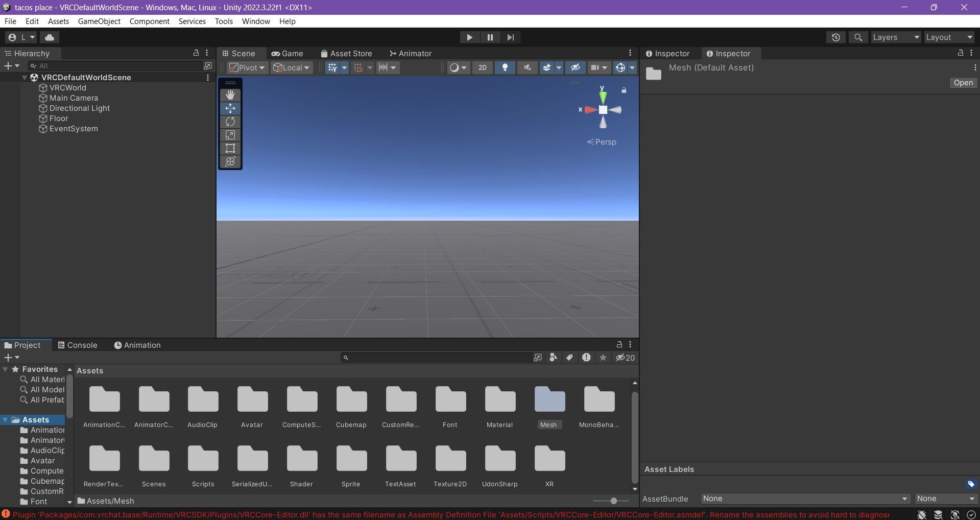Toggle scene audio mute
The height and width of the screenshot is (520, 980).
pos(528,67)
